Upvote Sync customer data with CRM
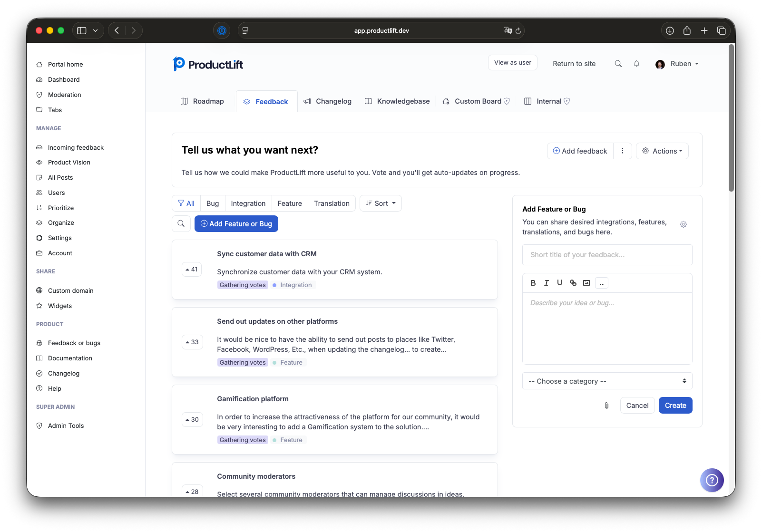Image resolution: width=762 pixels, height=532 pixels. (x=192, y=269)
